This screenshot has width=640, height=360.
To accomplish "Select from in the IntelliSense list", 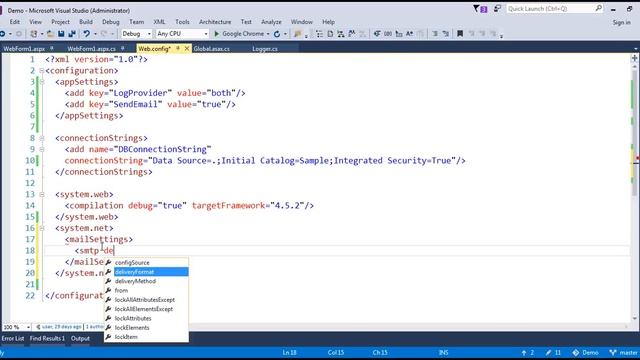I will coord(146,291).
